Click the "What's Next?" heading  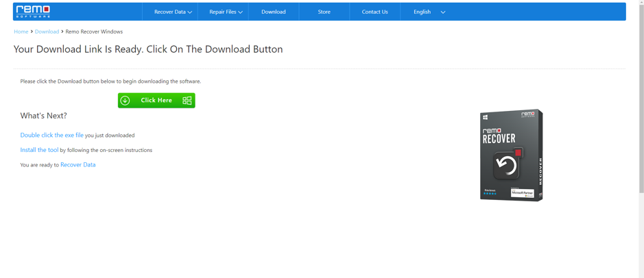[43, 116]
